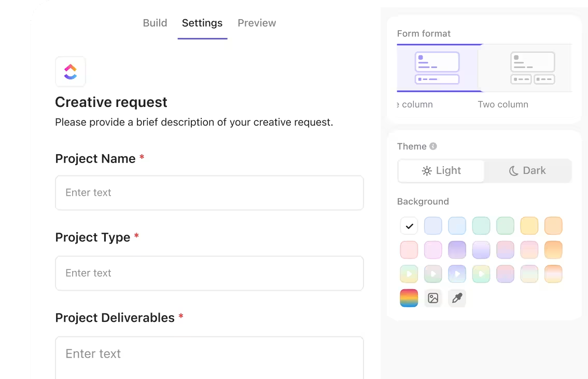This screenshot has height=379, width=588.
Task: Pick the sunset rainbow gradient background
Action: (409, 298)
